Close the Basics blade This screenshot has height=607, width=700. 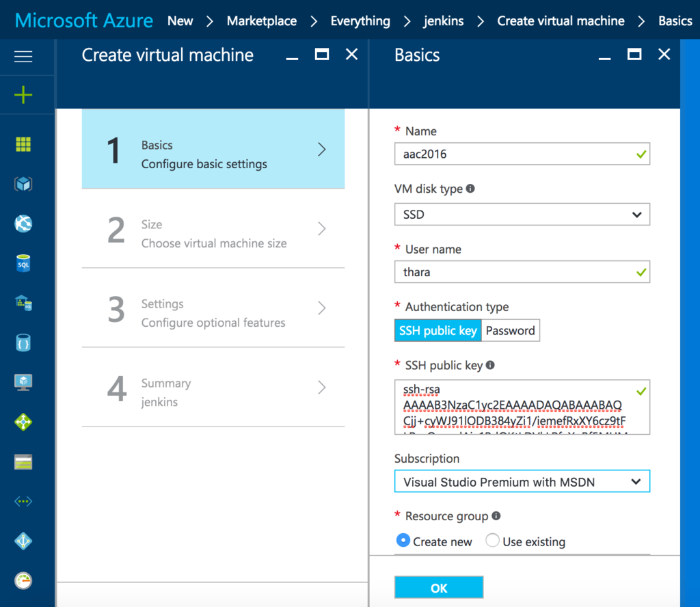(664, 55)
